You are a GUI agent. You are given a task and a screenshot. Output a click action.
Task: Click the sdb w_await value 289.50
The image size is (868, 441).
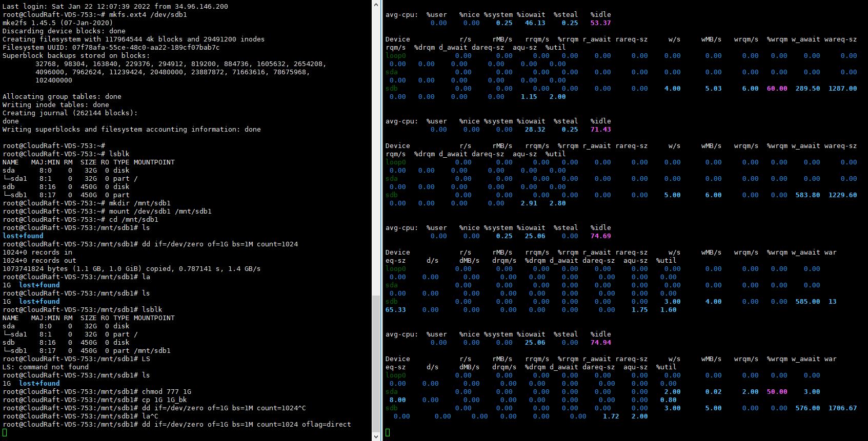[808, 89]
